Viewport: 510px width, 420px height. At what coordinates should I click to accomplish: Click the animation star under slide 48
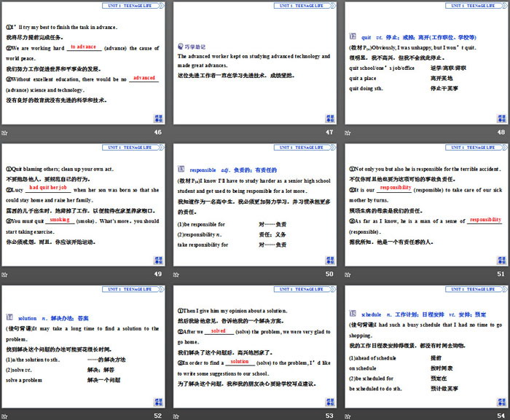(x=348, y=132)
